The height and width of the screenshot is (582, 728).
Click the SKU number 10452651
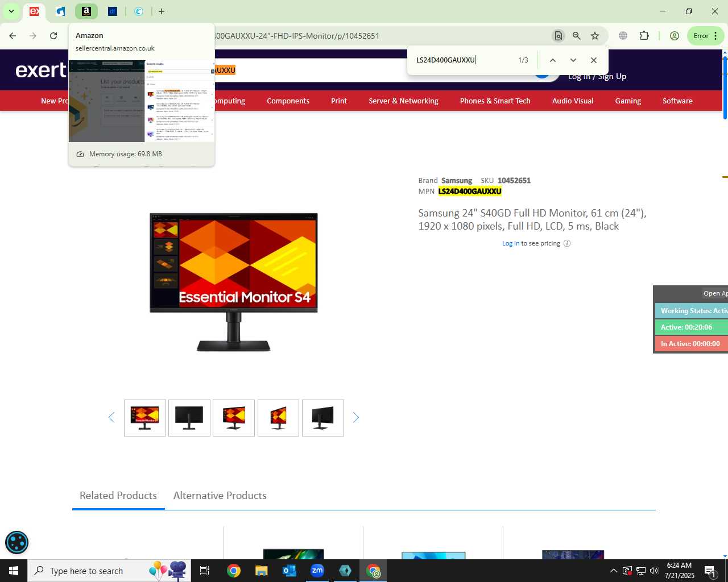[x=514, y=181]
